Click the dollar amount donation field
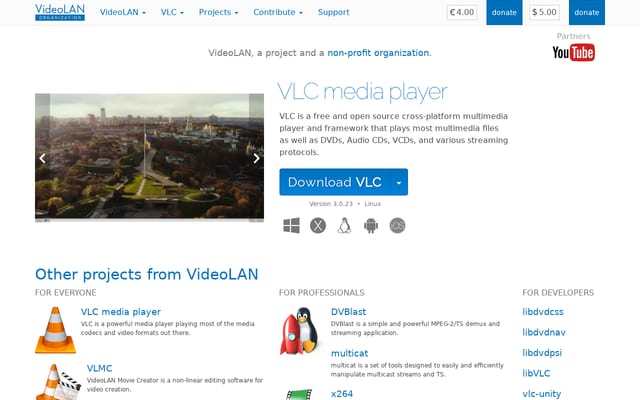The image size is (640, 400). pos(544,12)
